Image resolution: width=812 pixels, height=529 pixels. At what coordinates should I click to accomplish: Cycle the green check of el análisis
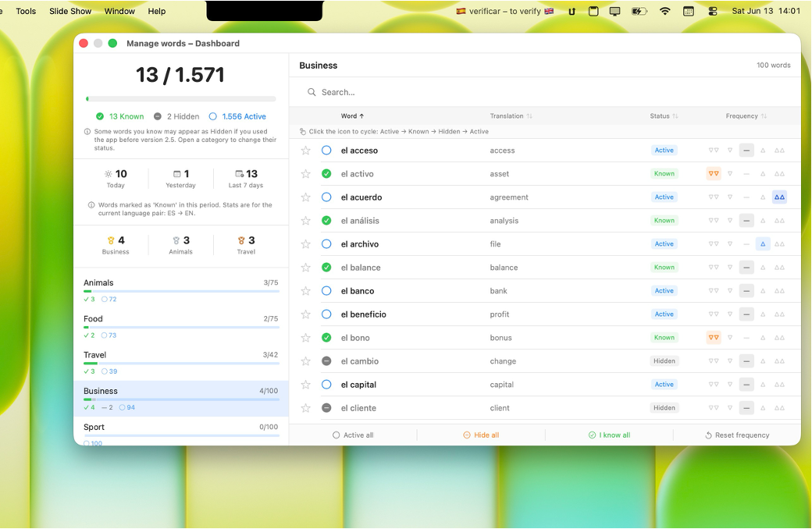pos(326,221)
